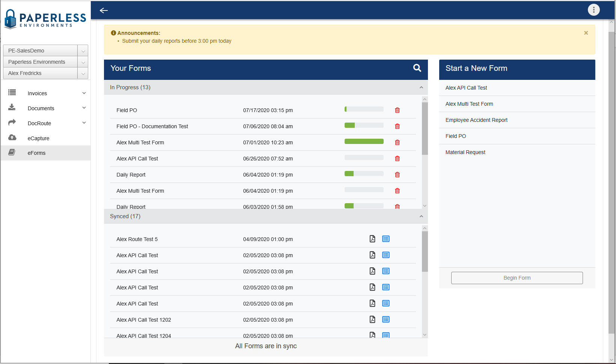Open PDF of Alex Route Test 5

pos(372,239)
